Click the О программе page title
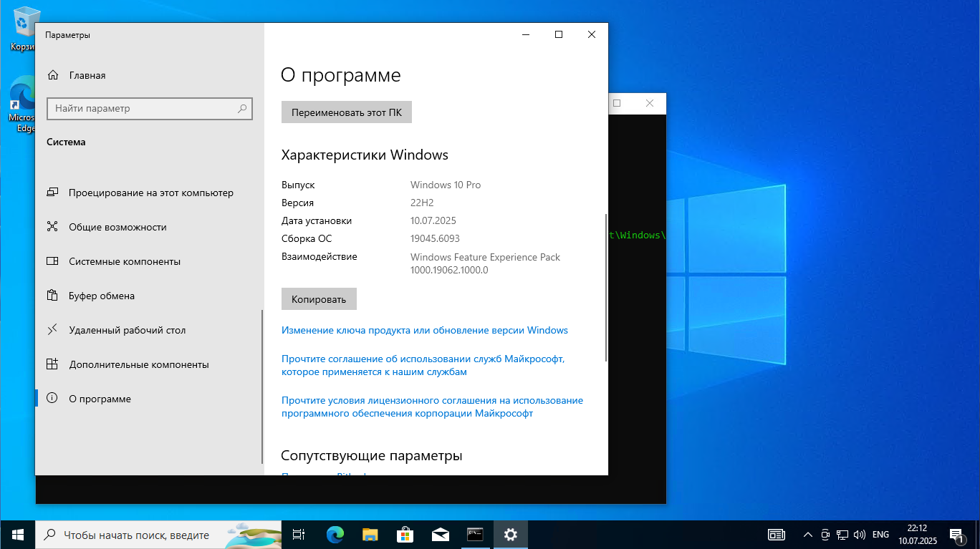980x549 pixels. point(341,75)
